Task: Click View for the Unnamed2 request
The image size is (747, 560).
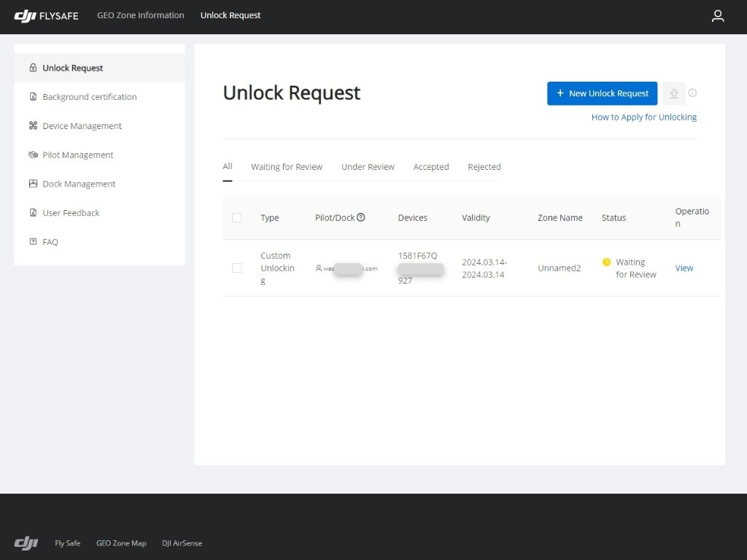Action: pos(684,268)
